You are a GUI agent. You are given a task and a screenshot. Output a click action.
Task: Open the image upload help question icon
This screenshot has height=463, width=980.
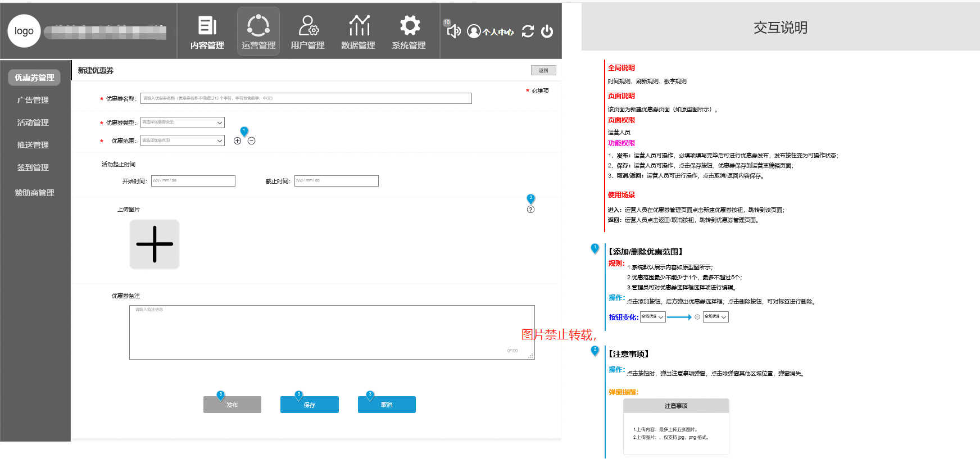(530, 210)
